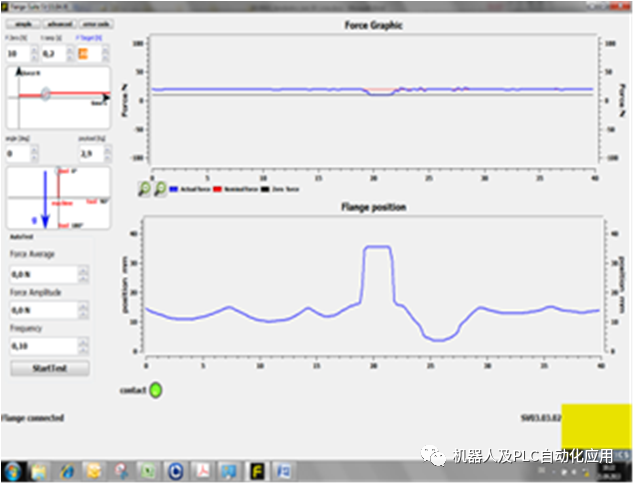Select the highlighted F Target input field
The image size is (635, 485).
(89, 53)
